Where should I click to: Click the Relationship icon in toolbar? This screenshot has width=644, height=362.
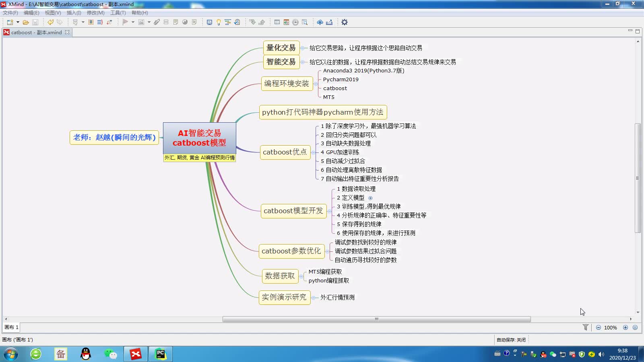(x=109, y=22)
